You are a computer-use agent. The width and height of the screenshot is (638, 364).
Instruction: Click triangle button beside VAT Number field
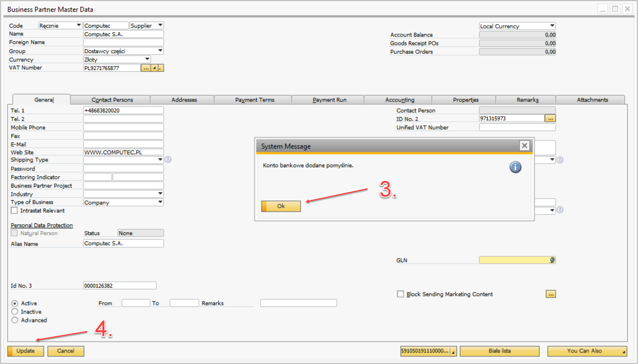(155, 68)
